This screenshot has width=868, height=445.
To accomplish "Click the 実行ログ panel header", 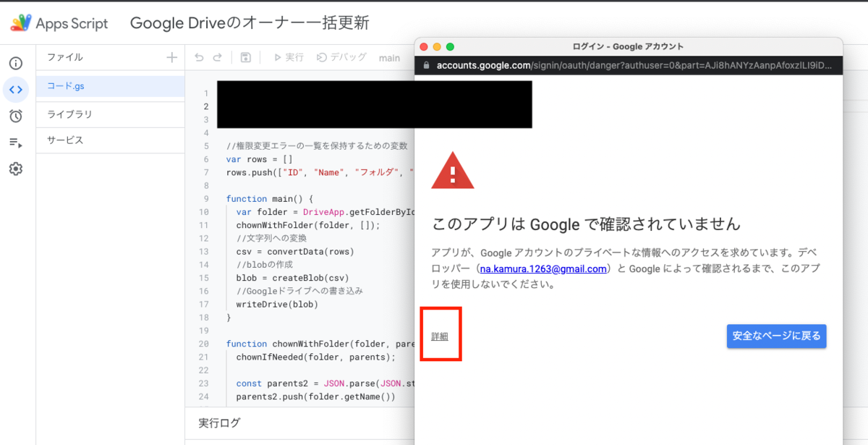I will 220,423.
